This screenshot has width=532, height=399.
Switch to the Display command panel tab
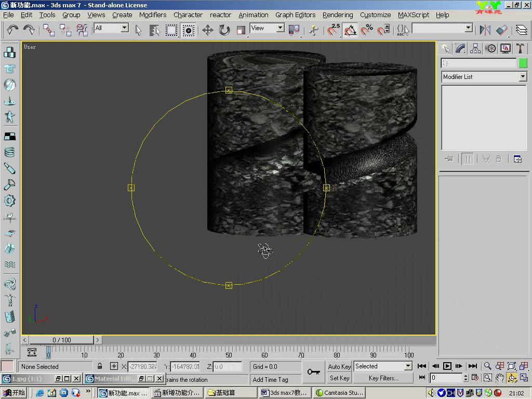click(x=505, y=48)
